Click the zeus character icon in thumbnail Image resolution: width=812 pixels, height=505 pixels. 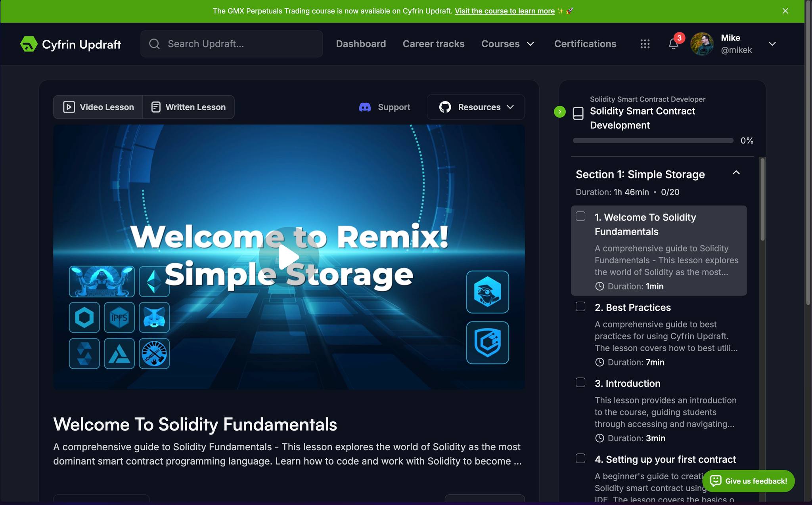tap(102, 282)
